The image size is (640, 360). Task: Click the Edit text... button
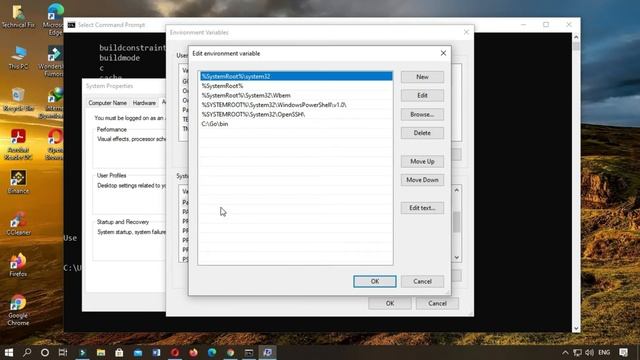tap(422, 208)
